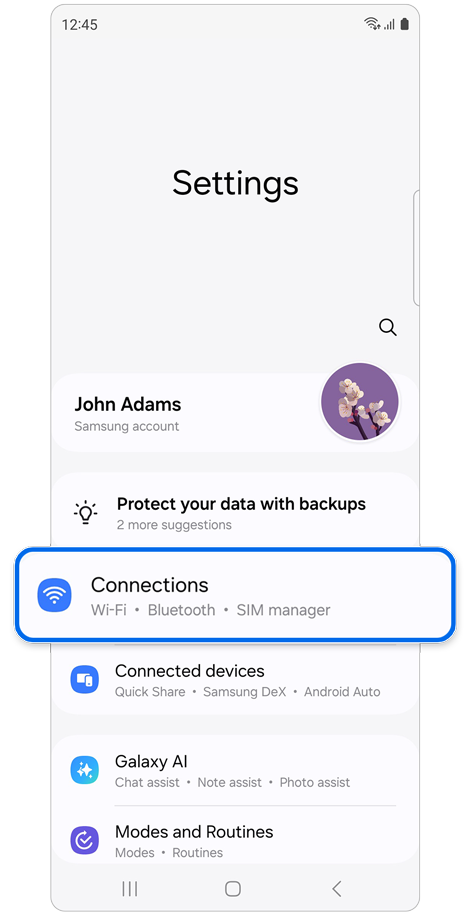470x915 pixels.
Task: Open Protect your data with backups
Action: [241, 504]
